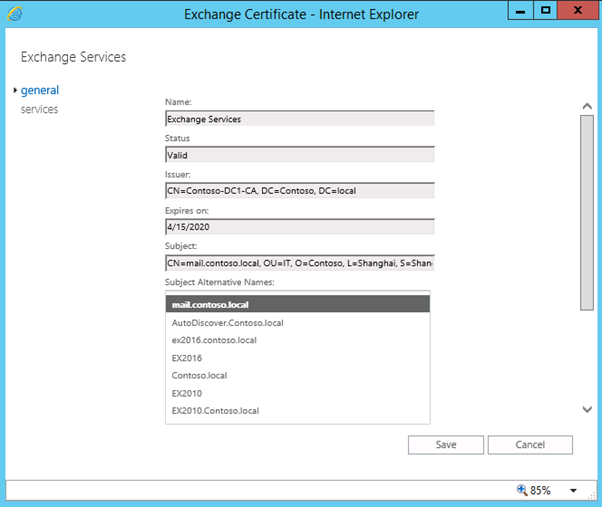Select the general tab
The image size is (602, 507).
click(x=40, y=90)
